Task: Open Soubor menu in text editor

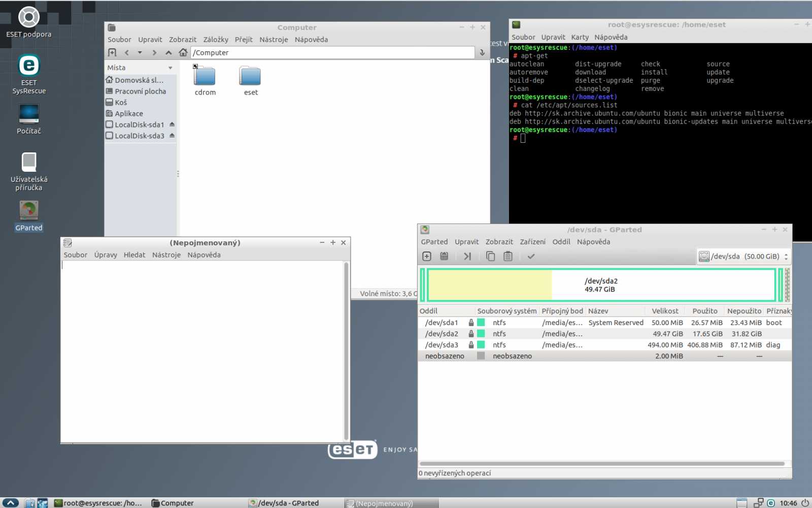Action: 76,255
